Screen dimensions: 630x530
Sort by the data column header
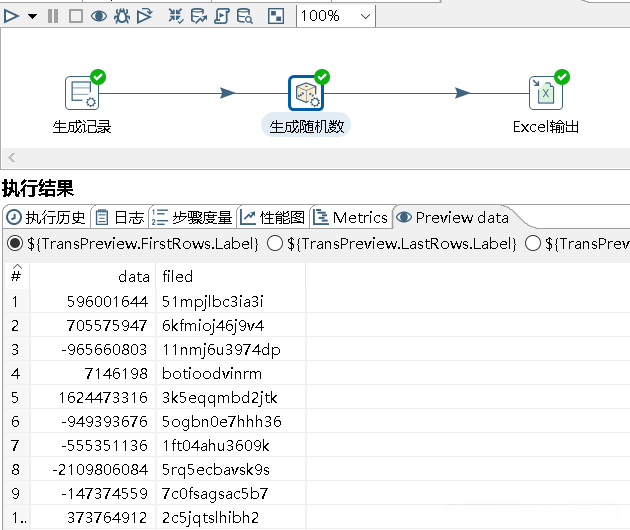pos(93,276)
